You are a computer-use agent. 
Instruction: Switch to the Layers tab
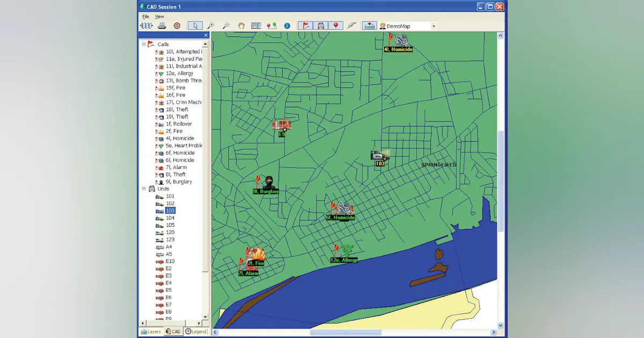tap(151, 332)
